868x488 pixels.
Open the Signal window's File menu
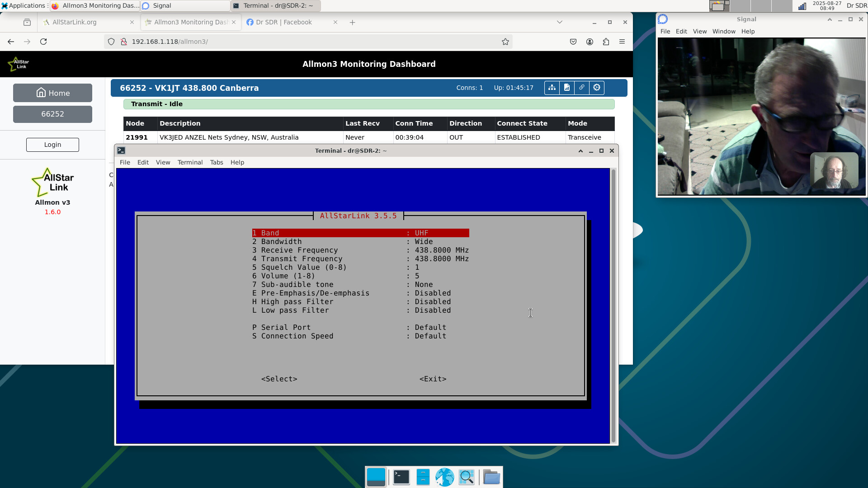pos(665,31)
